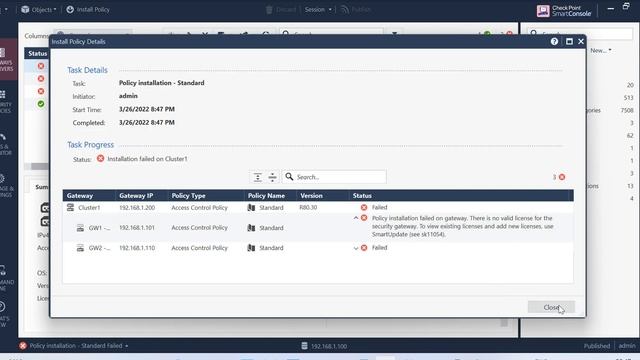Sort by Gateway column header
The width and height of the screenshot is (640, 360).
coord(89,196)
